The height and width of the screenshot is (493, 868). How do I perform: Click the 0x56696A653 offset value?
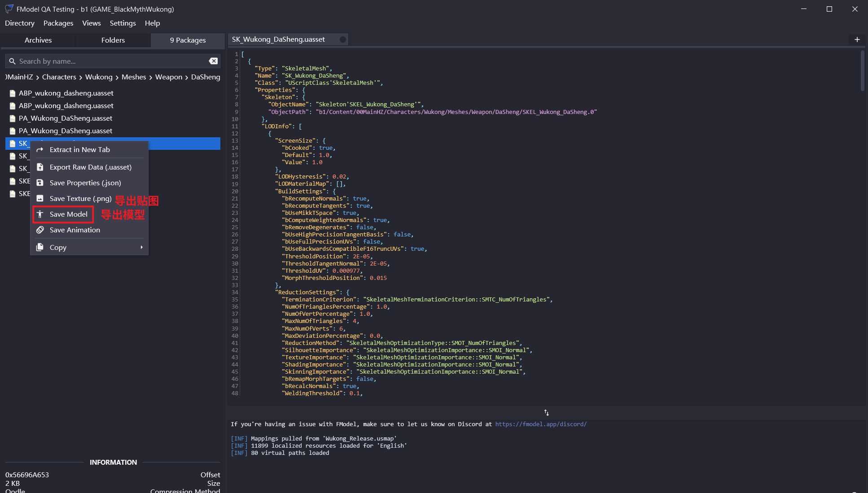pos(27,475)
